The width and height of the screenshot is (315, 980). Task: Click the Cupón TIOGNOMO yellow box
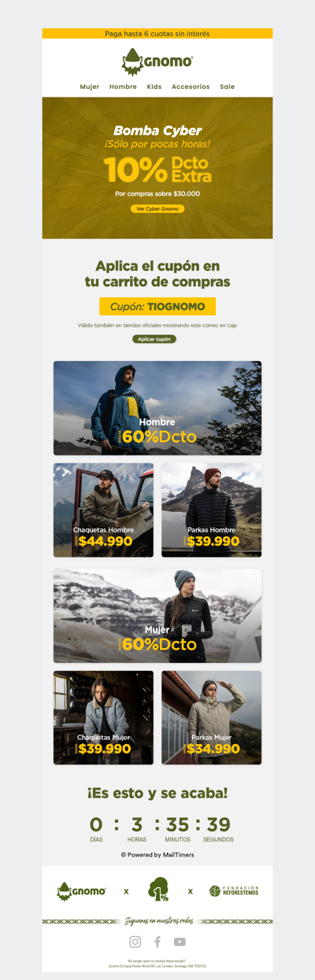coord(157,307)
